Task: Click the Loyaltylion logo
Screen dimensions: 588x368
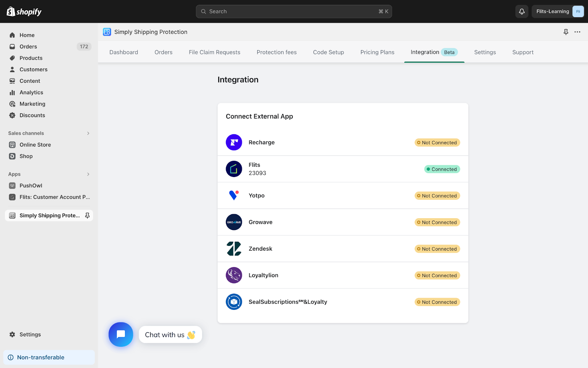Action: click(x=234, y=275)
